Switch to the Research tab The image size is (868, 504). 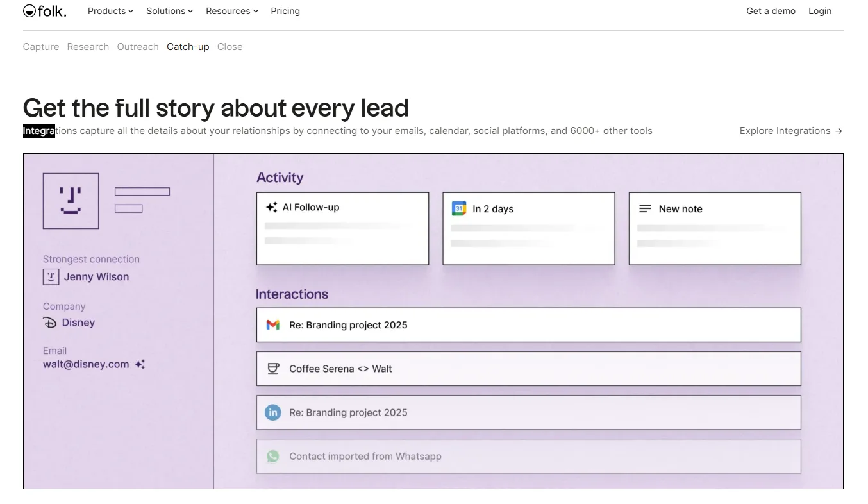point(88,47)
